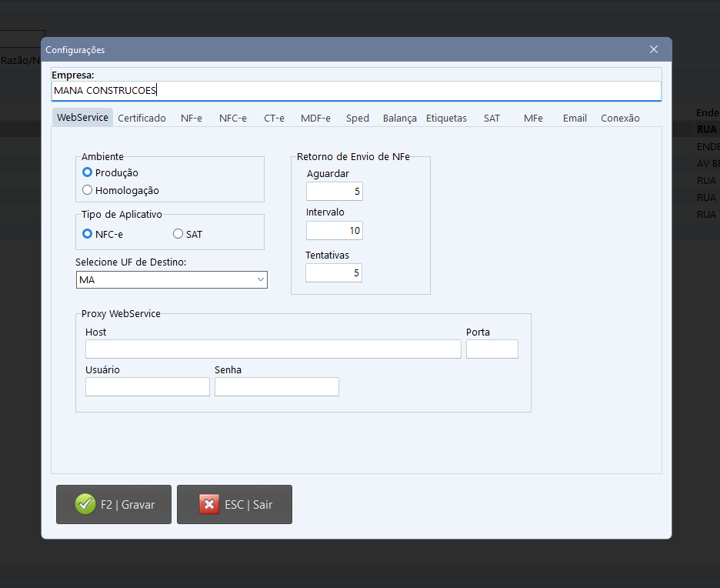Focus the proxy Porta field

click(x=492, y=349)
